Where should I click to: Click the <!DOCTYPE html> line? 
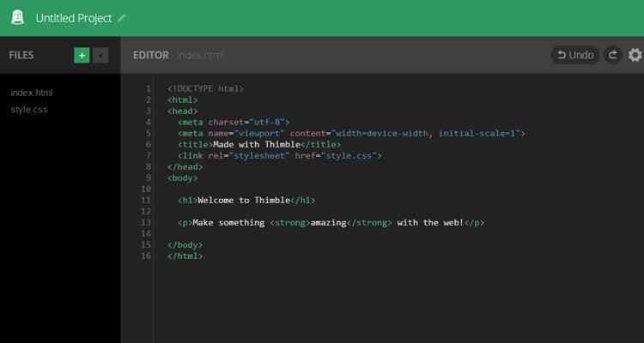tap(205, 88)
